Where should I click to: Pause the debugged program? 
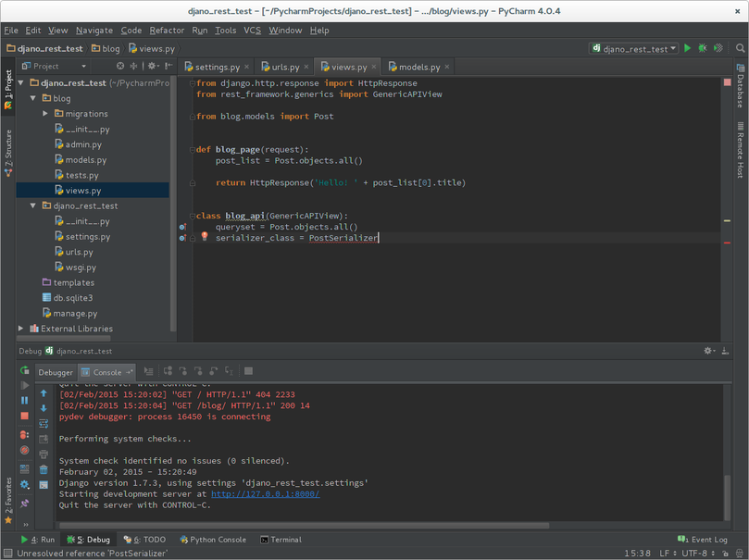24,400
